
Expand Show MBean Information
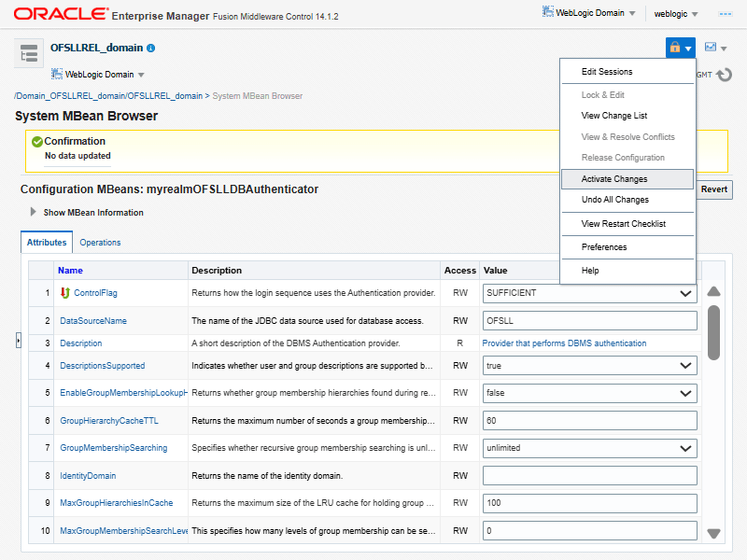click(34, 212)
